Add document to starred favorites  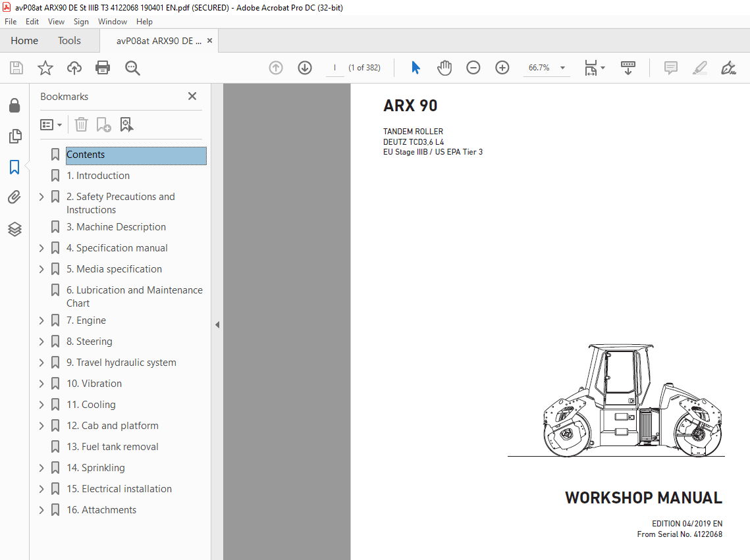click(x=45, y=68)
